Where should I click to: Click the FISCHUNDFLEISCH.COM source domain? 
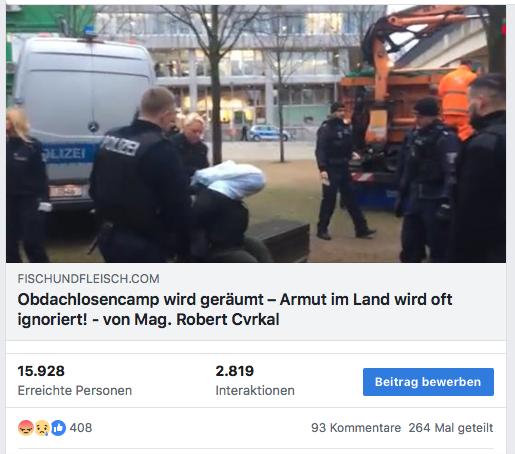click(88, 279)
